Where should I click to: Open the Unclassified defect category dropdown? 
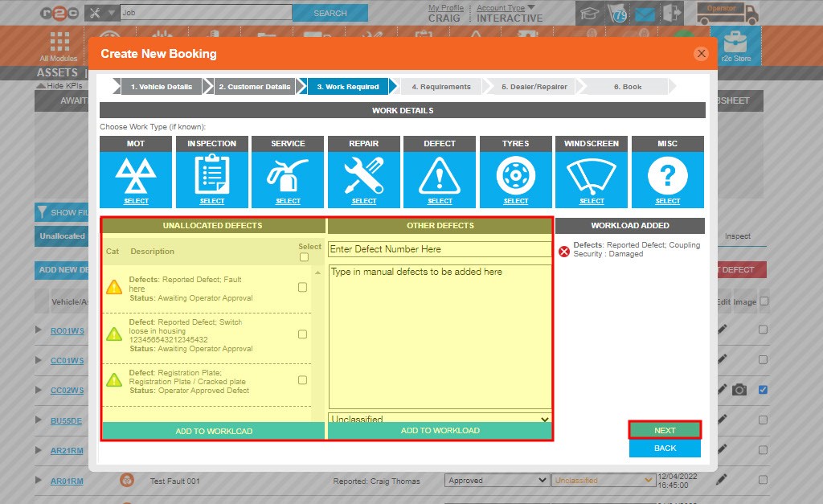440,419
